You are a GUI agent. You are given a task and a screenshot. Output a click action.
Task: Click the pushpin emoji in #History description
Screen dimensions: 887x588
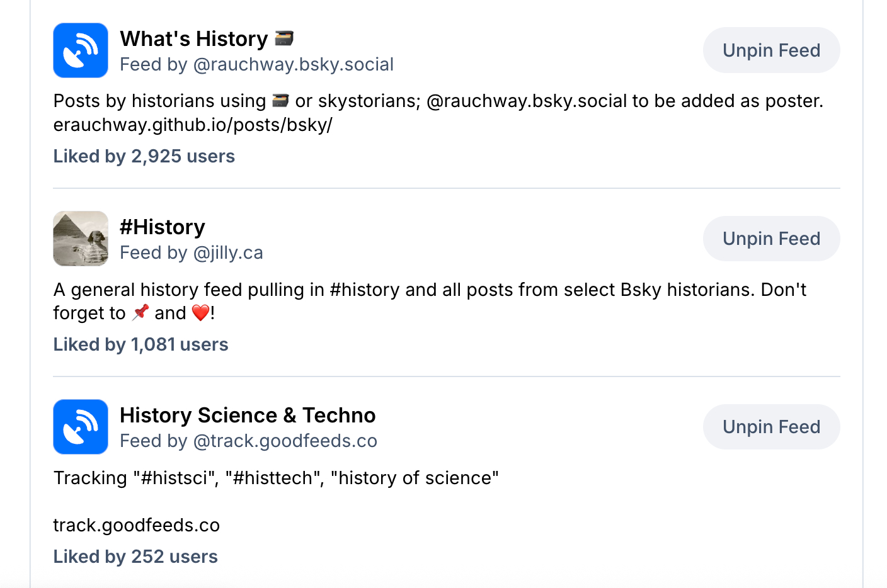click(x=140, y=312)
